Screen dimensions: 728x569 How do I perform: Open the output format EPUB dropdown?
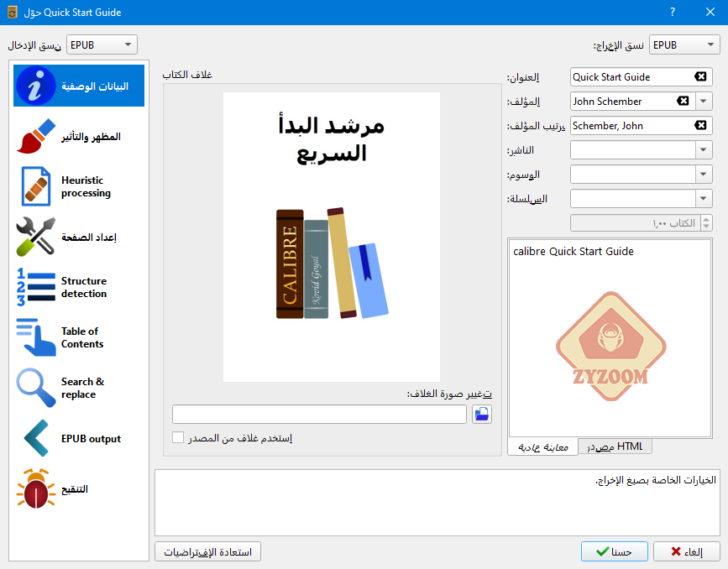[x=684, y=44]
